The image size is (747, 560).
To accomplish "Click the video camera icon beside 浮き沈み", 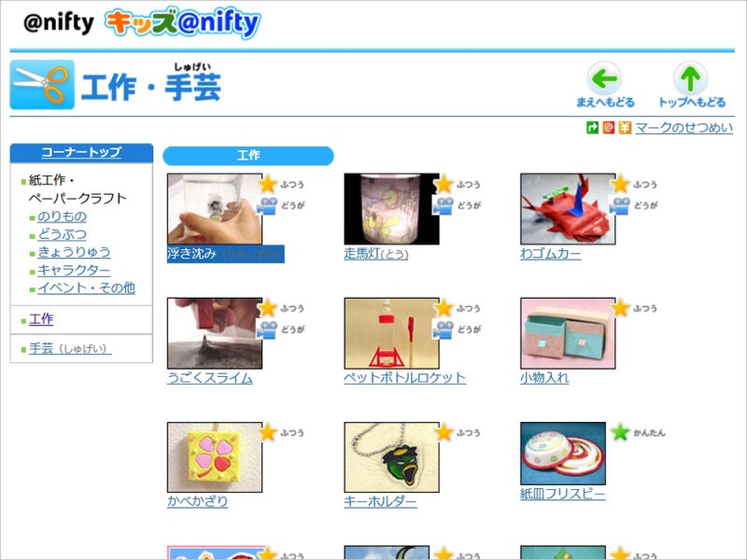I will point(267,206).
